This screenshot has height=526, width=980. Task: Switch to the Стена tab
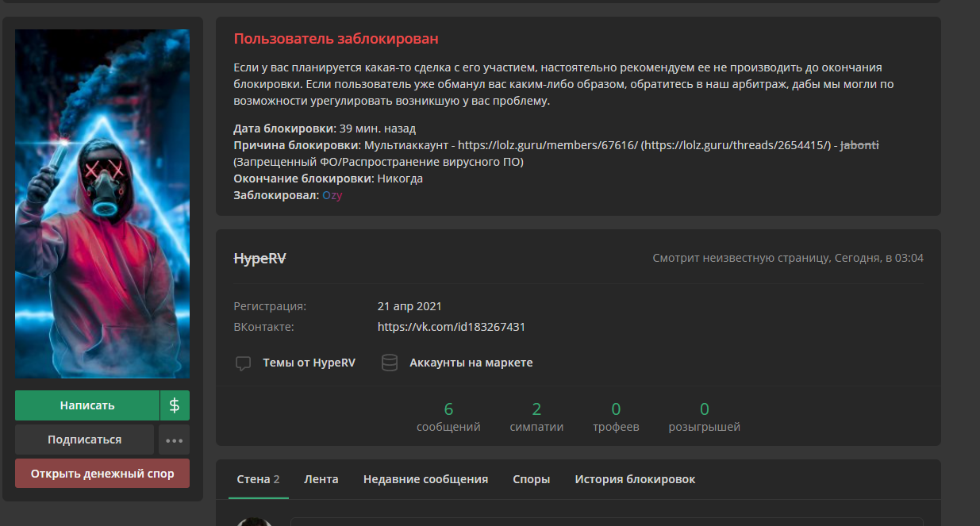(258, 479)
